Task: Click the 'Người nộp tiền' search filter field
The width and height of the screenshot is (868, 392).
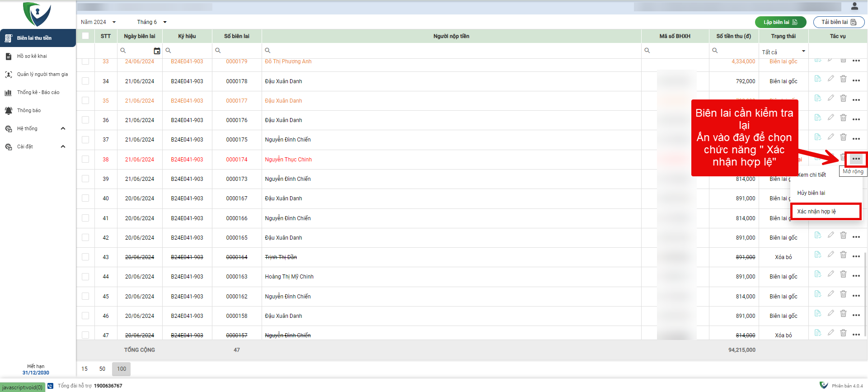Action: point(452,51)
